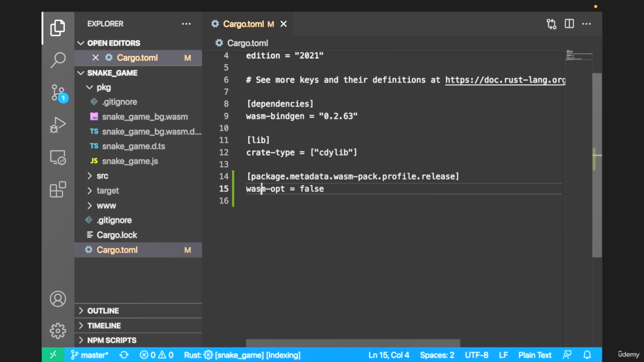Expand the src folder
The height and width of the screenshot is (362, 644).
(x=102, y=176)
